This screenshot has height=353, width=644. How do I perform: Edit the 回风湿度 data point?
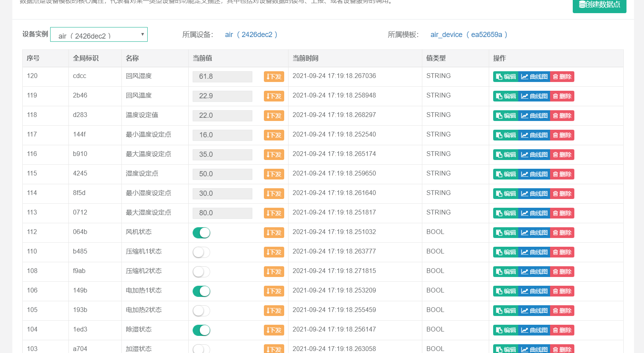tap(505, 77)
